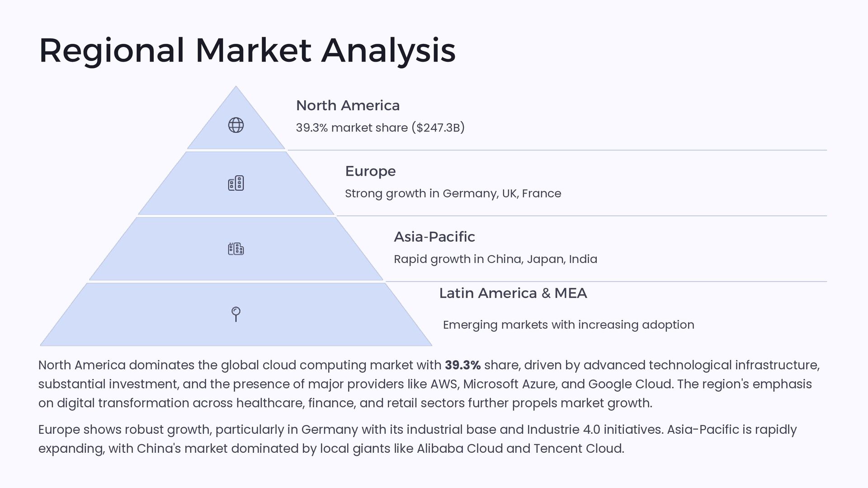
Task: Click the map pin icon in pyramid base
Action: [236, 314]
